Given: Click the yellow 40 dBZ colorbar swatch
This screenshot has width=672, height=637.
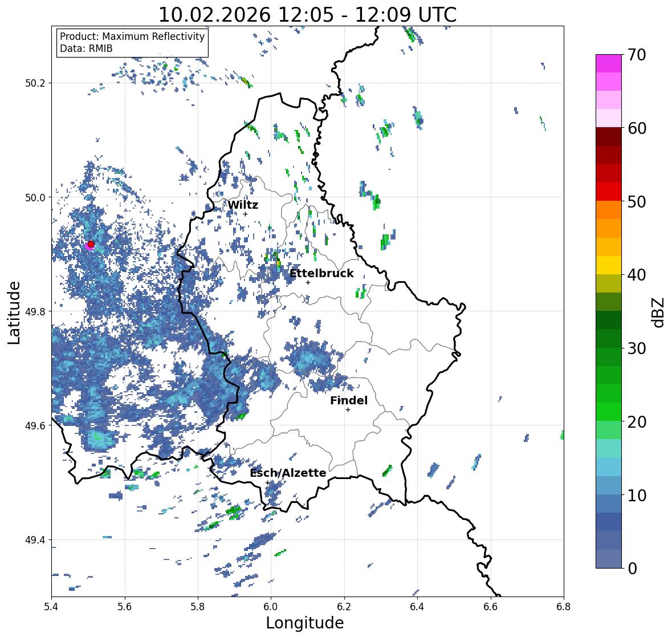Looking at the screenshot, I should [609, 265].
